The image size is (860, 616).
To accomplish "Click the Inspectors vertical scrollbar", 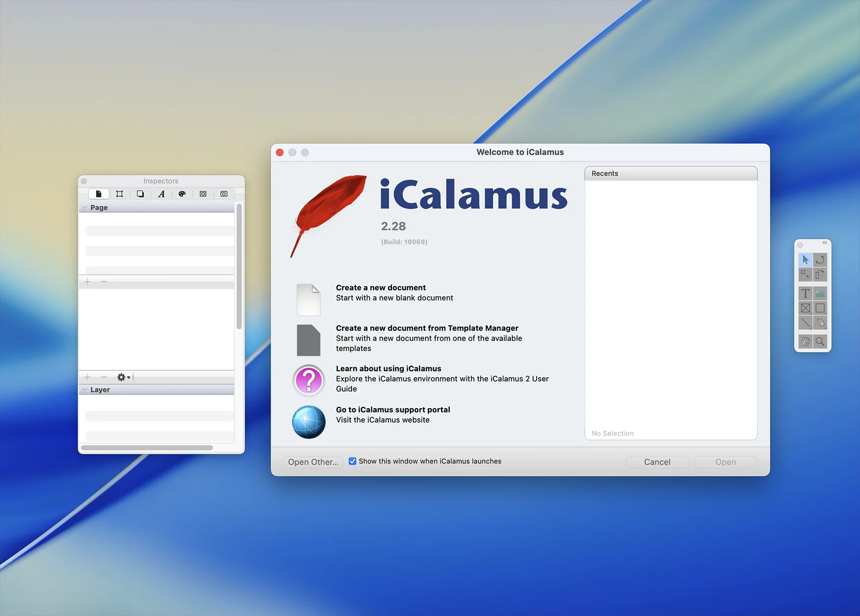I will pyautogui.click(x=239, y=266).
